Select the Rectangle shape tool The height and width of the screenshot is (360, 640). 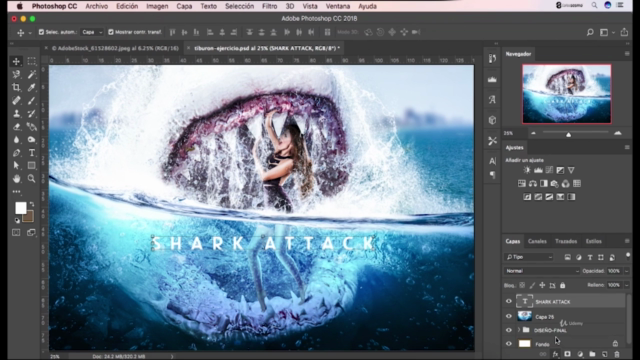coord(31,166)
